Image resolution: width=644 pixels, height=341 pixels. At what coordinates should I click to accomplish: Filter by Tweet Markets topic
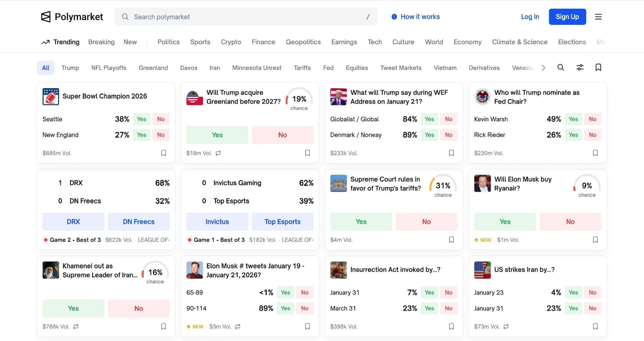(x=401, y=68)
